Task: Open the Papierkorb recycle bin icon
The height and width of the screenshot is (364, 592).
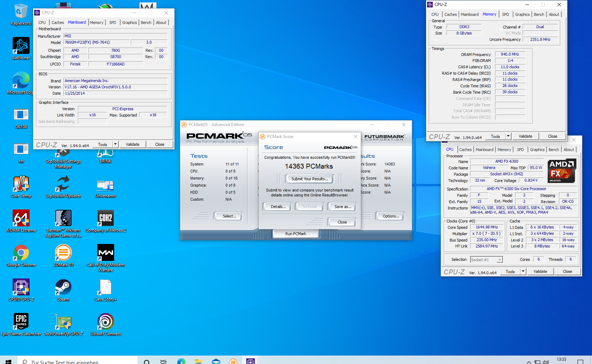Action: (x=21, y=14)
